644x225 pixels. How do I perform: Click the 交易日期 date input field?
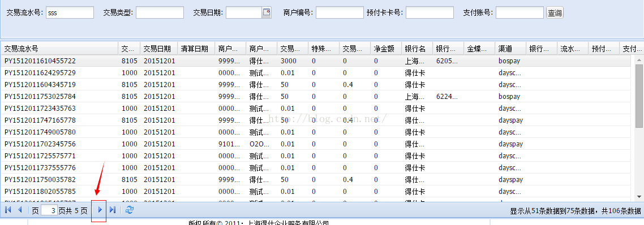tap(244, 13)
